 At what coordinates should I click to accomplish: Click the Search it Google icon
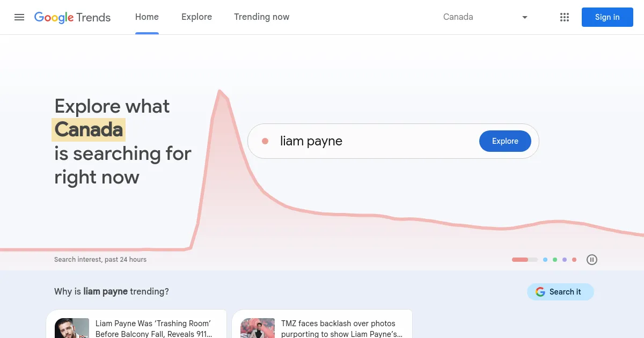click(x=540, y=292)
